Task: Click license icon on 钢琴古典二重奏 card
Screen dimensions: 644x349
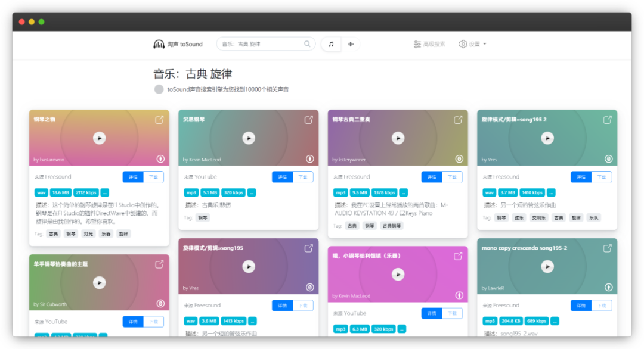Action: pyautogui.click(x=459, y=159)
